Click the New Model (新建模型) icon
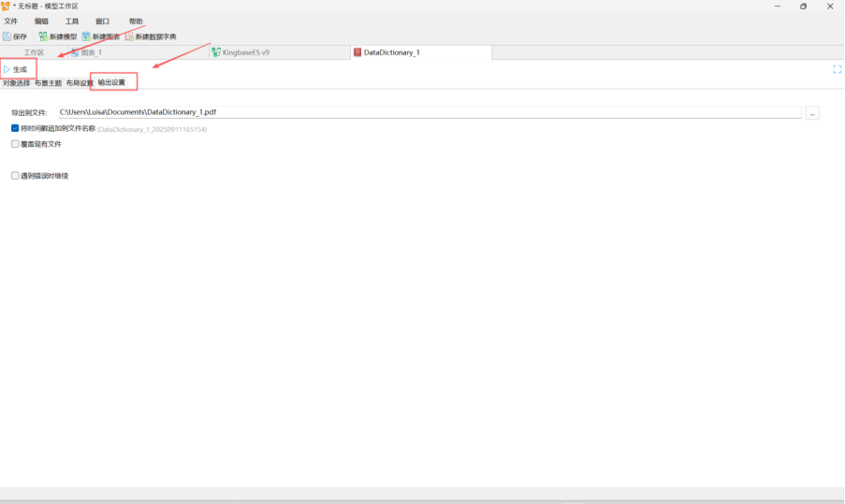The height and width of the screenshot is (504, 845). coord(43,36)
